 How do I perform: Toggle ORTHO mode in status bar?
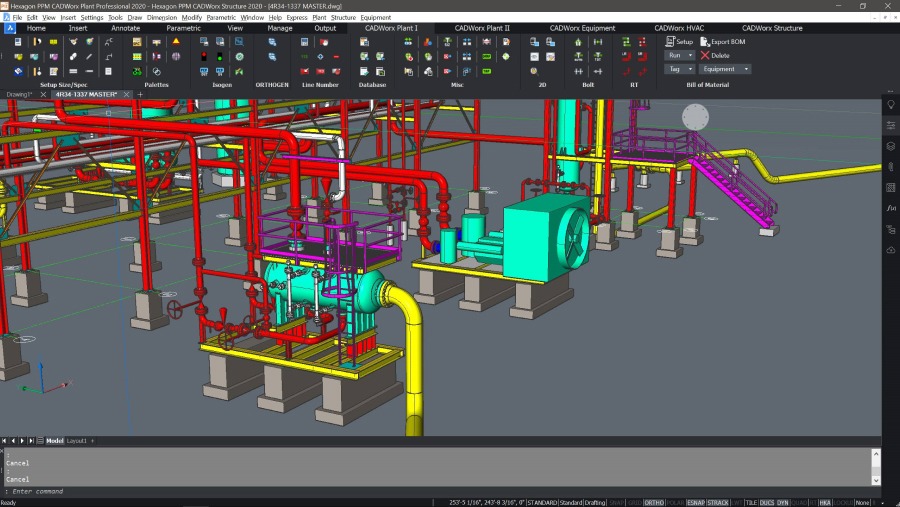654,502
